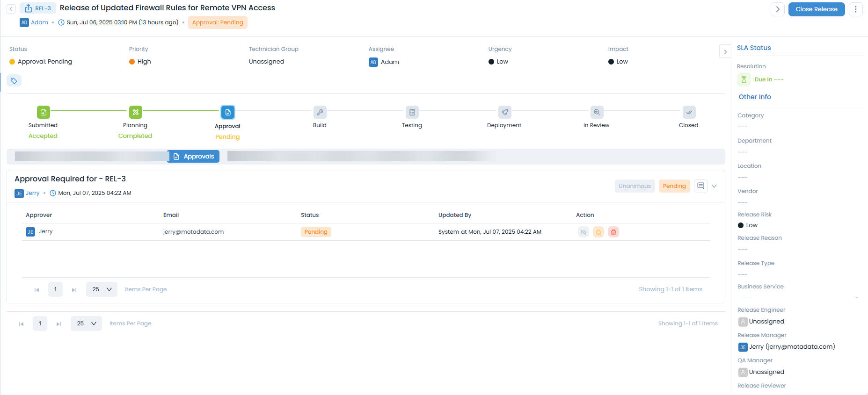The width and height of the screenshot is (868, 395).
Task: Open the three-dot more options menu
Action: pyautogui.click(x=855, y=9)
